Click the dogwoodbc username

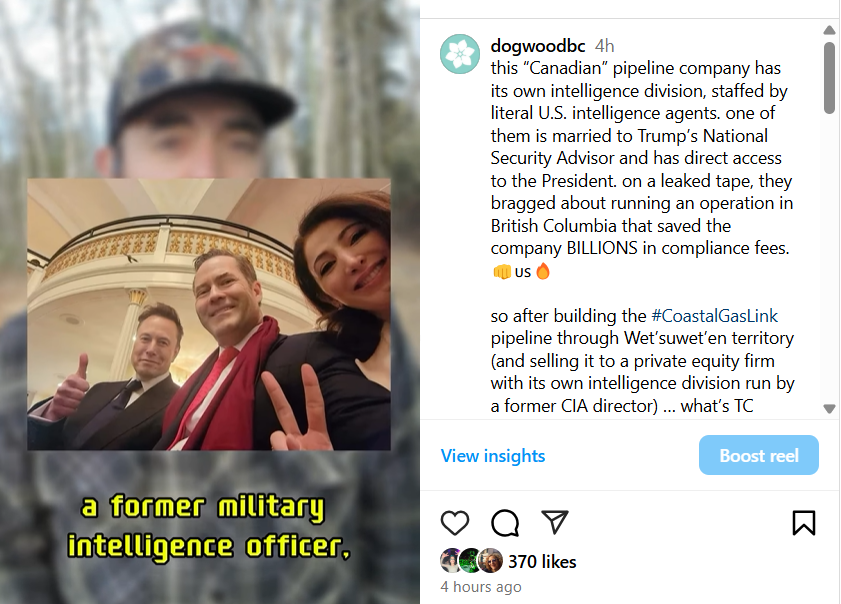[x=537, y=46]
